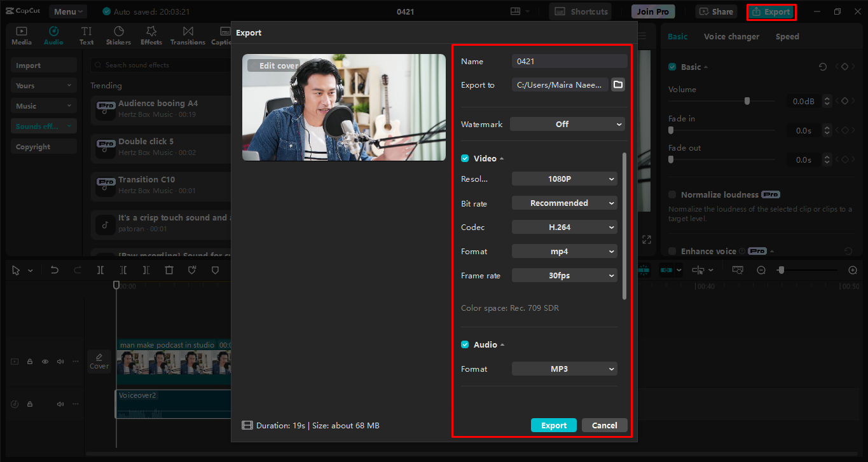Screen dimensions: 868x462
Task: Open the audio Format dropdown showing MP3
Action: point(565,369)
